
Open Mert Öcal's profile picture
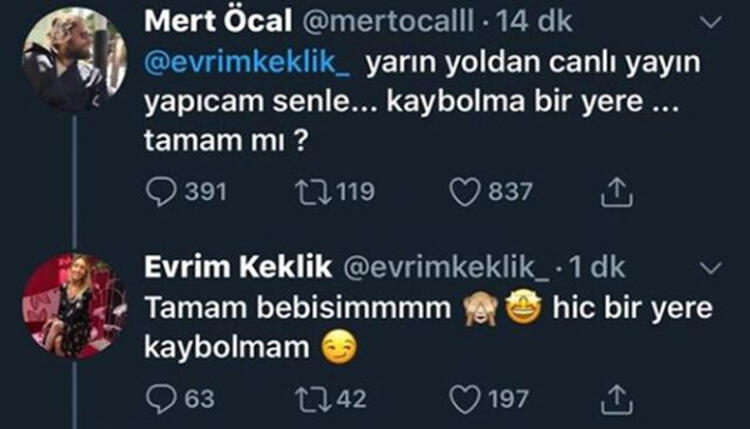point(73,58)
